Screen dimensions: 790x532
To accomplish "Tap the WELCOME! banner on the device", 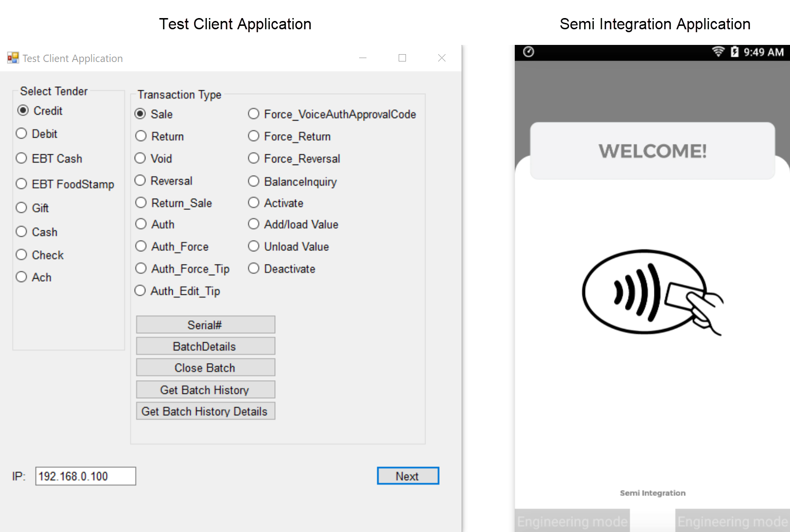I will [x=652, y=151].
